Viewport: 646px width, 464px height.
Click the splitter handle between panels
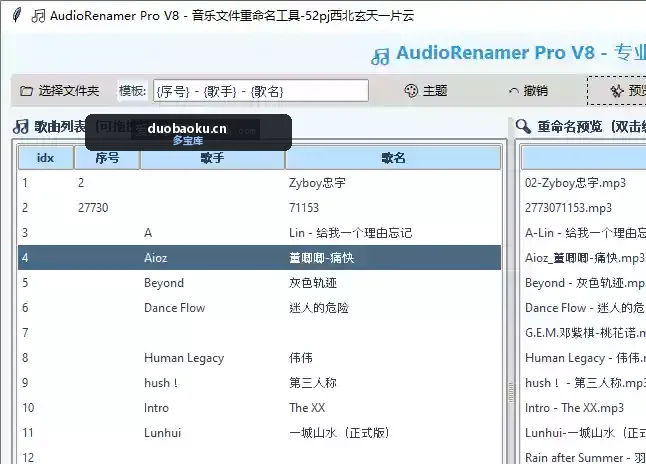click(x=511, y=392)
